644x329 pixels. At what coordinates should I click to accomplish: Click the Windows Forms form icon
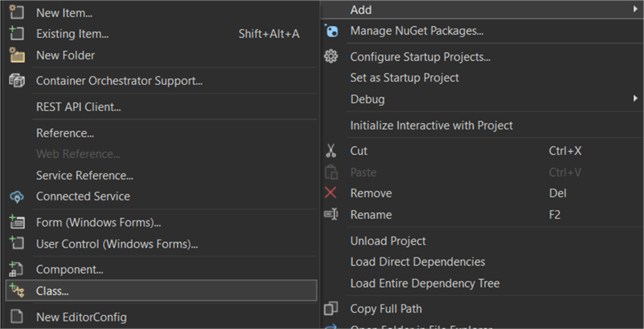(16, 223)
